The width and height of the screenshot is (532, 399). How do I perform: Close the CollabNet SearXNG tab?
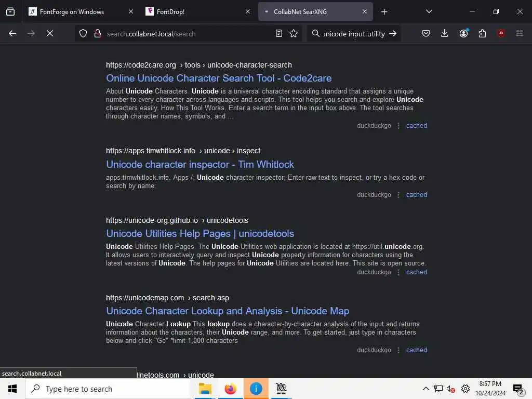(365, 11)
